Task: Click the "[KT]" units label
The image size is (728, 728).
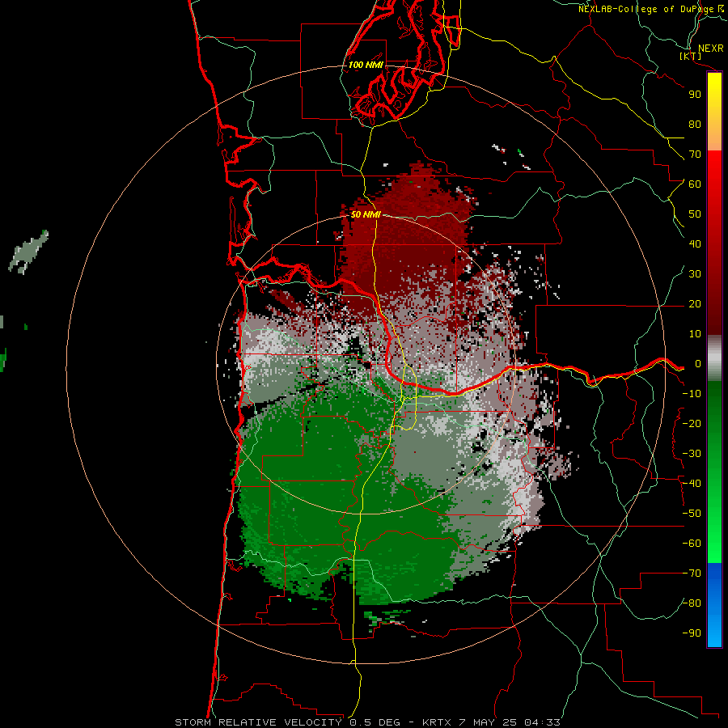Action: coord(690,56)
